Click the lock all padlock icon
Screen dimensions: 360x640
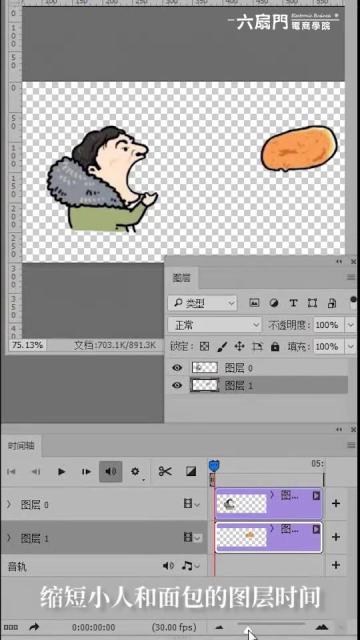pyautogui.click(x=275, y=347)
